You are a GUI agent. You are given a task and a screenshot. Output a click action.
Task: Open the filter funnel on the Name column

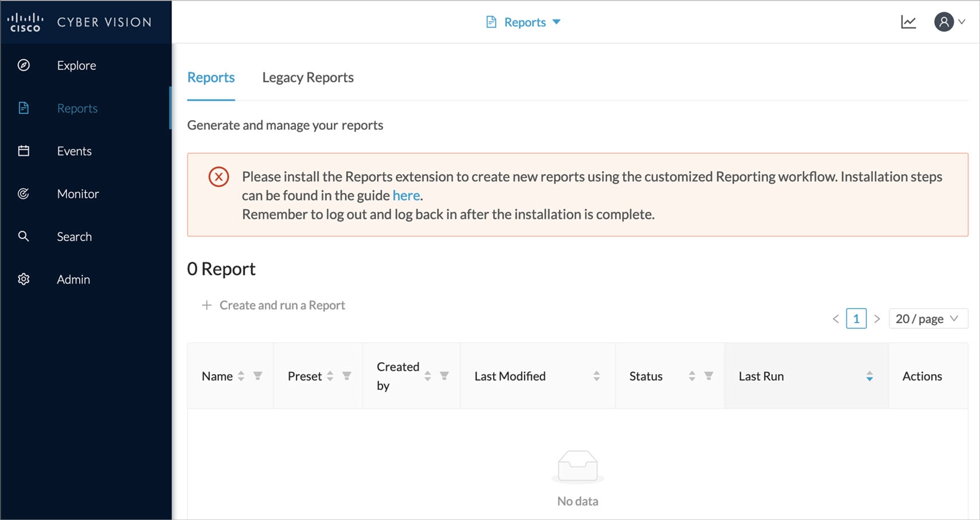coord(256,376)
